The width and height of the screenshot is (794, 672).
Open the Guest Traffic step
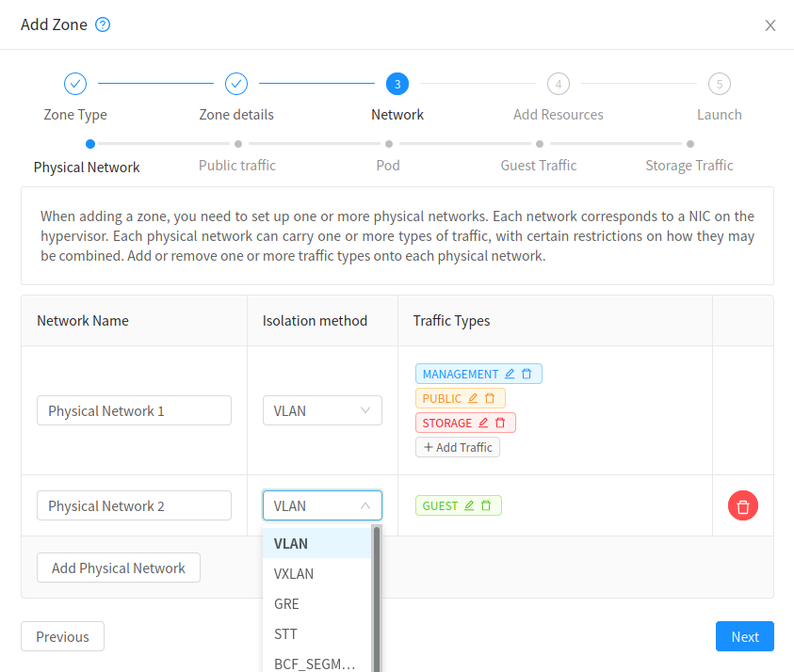pos(538,165)
